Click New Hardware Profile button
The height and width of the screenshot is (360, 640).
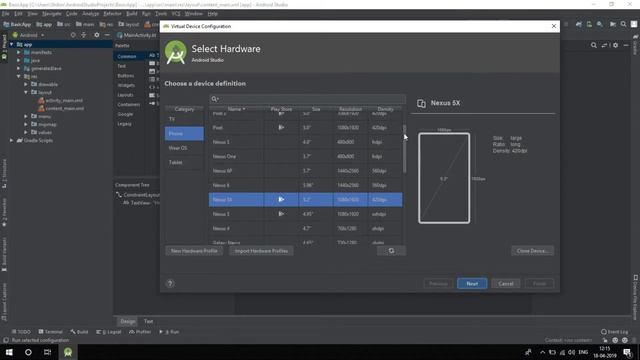point(194,251)
